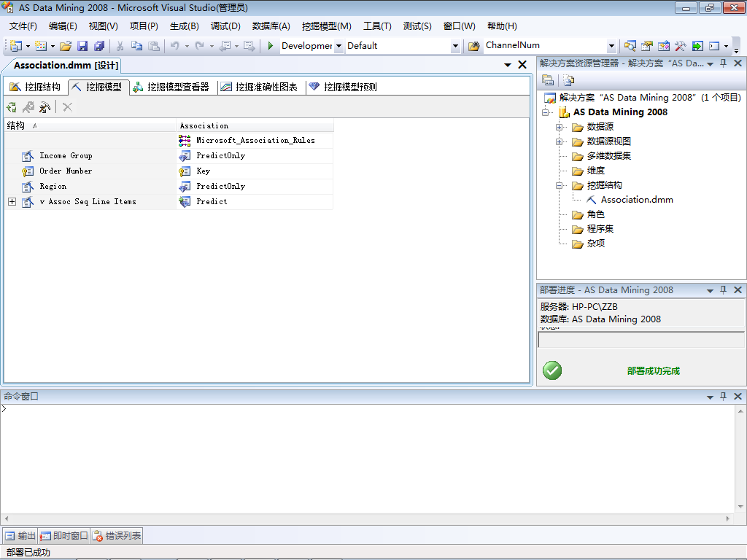Open the Default platform dropdown

click(x=455, y=46)
